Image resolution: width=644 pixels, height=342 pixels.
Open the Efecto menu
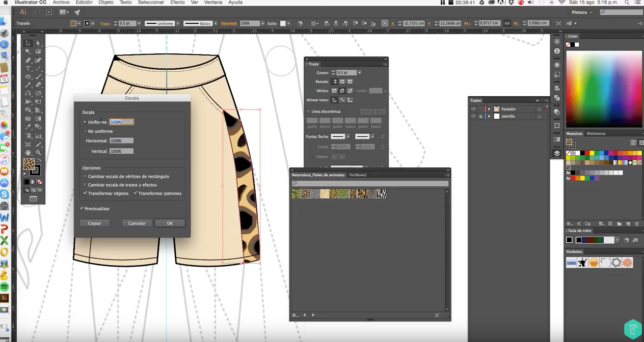[x=177, y=3]
